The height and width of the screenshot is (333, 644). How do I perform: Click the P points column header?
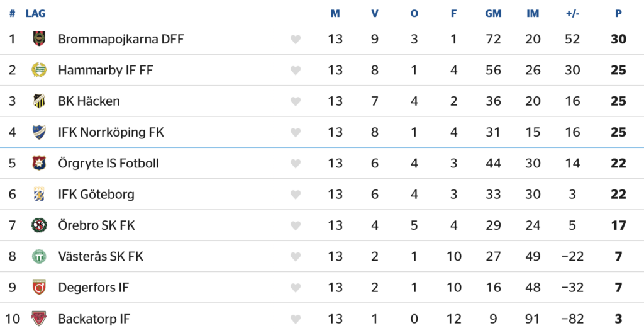coord(618,14)
